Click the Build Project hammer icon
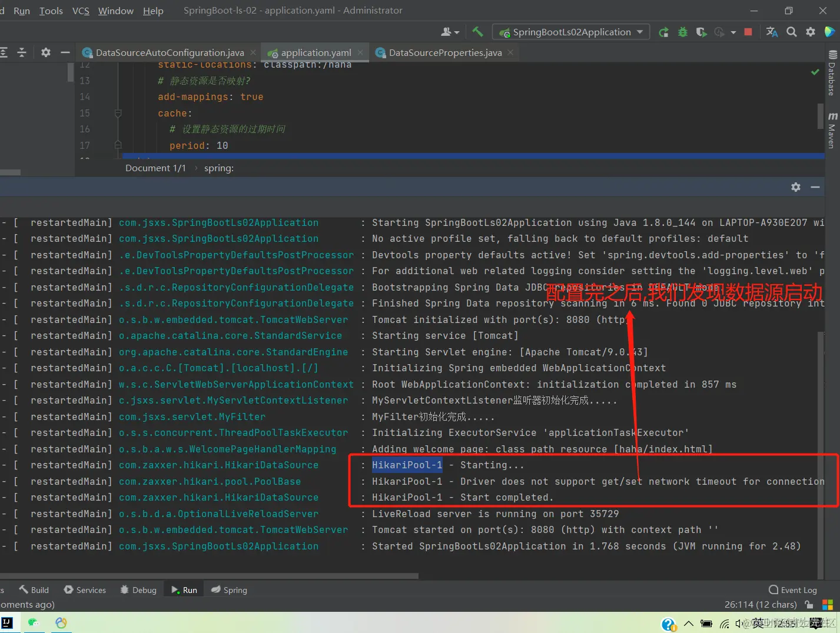Image resolution: width=840 pixels, height=633 pixels. point(477,32)
